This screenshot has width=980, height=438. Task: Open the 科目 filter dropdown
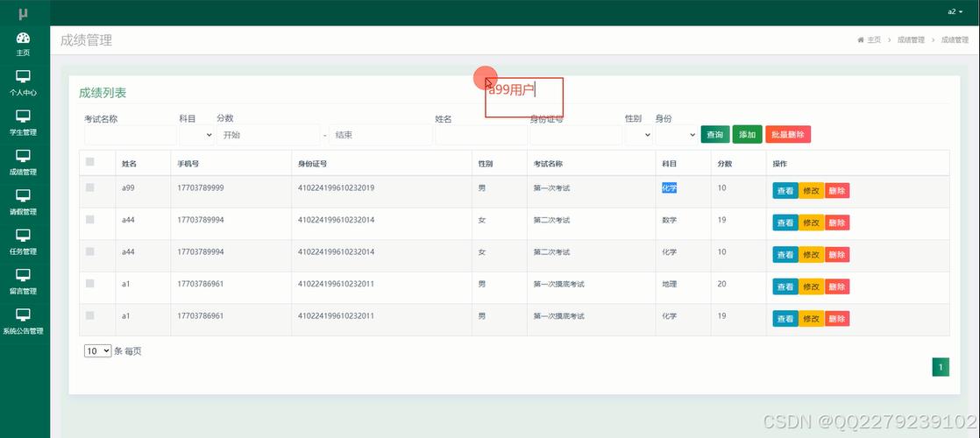click(x=197, y=134)
